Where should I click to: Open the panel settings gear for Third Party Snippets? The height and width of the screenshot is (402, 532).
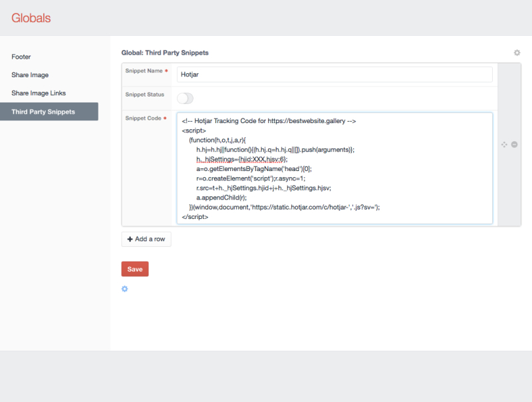coord(517,53)
